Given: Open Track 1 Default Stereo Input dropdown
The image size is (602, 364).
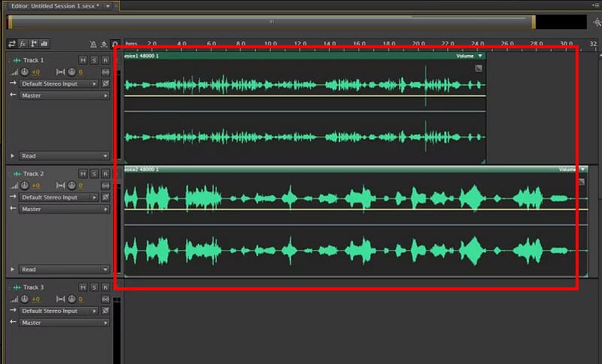Looking at the screenshot, I should coord(60,84).
